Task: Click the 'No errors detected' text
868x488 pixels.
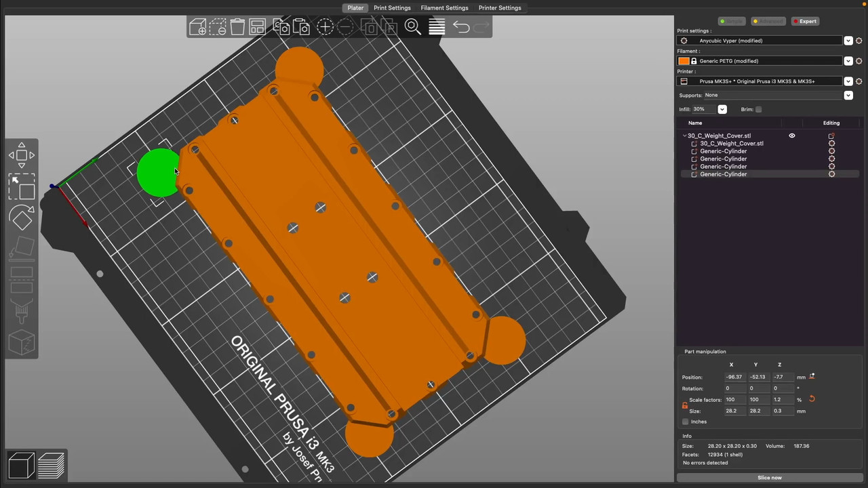Action: tap(705, 463)
